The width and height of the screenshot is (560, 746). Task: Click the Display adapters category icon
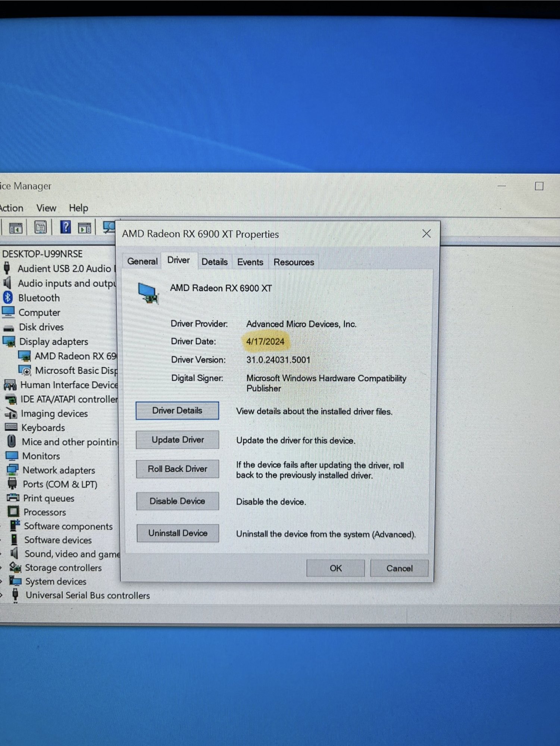click(x=9, y=341)
